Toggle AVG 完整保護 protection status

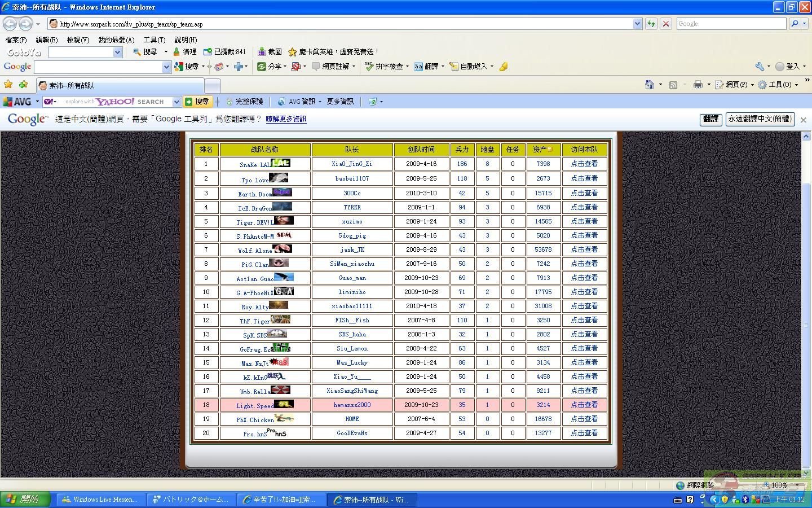tap(245, 102)
